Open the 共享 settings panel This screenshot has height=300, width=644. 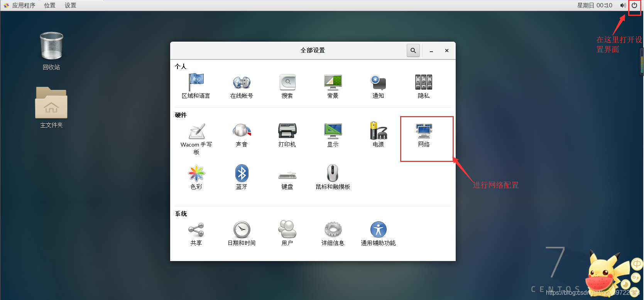click(196, 234)
